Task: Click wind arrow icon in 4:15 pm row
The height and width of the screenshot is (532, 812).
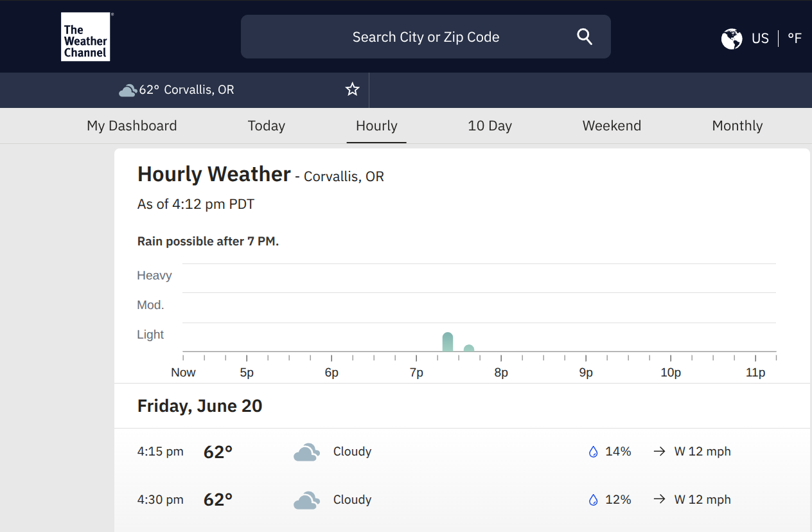Action: pos(659,452)
